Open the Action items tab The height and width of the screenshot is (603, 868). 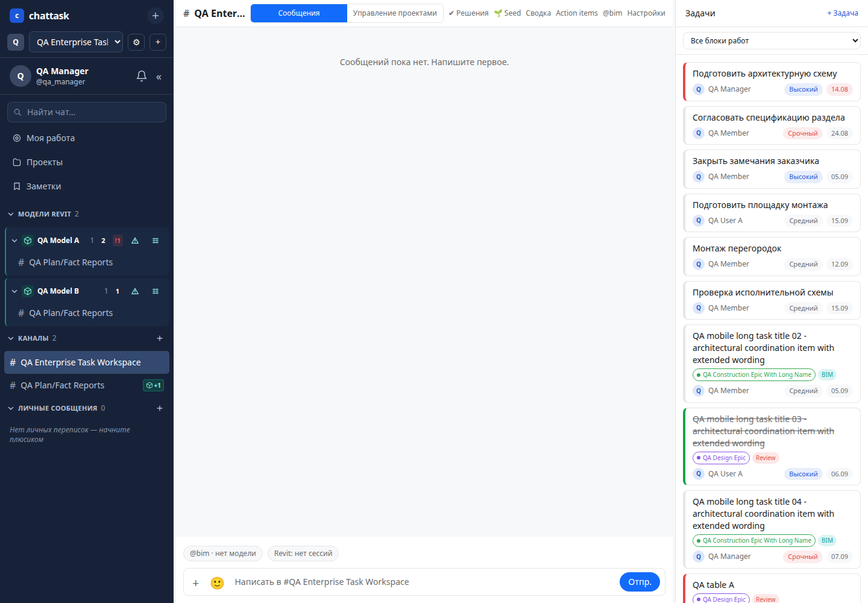(577, 13)
